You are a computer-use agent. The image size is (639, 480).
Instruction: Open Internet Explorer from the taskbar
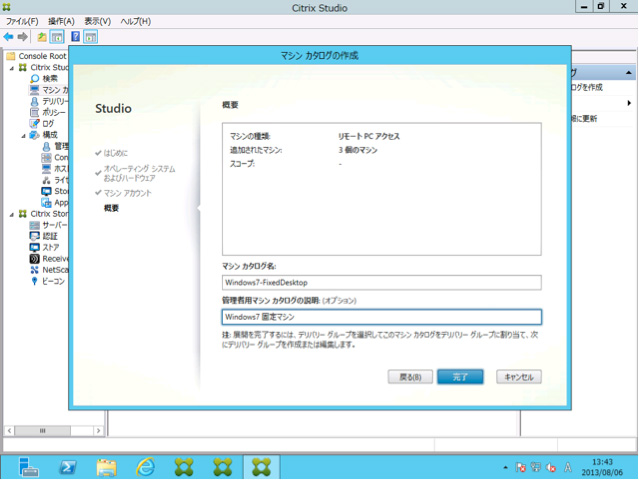point(145,467)
